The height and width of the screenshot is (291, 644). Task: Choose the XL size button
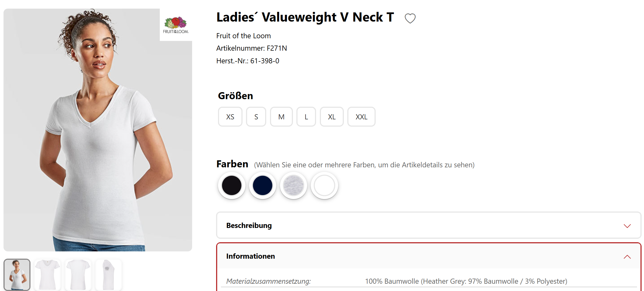332,117
